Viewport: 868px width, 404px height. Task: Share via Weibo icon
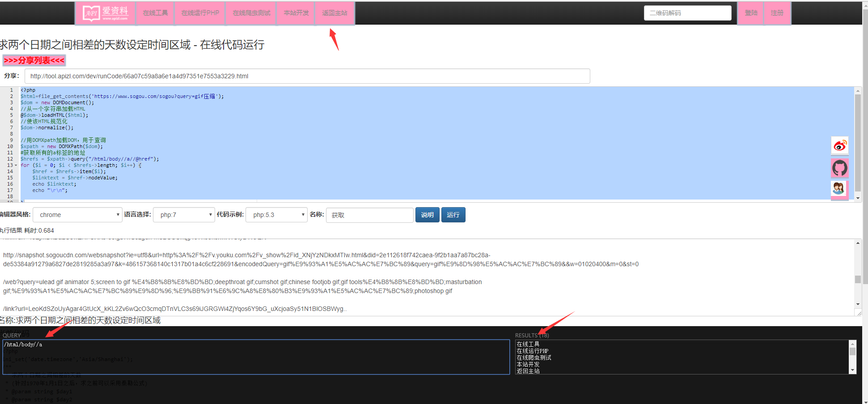[839, 146]
